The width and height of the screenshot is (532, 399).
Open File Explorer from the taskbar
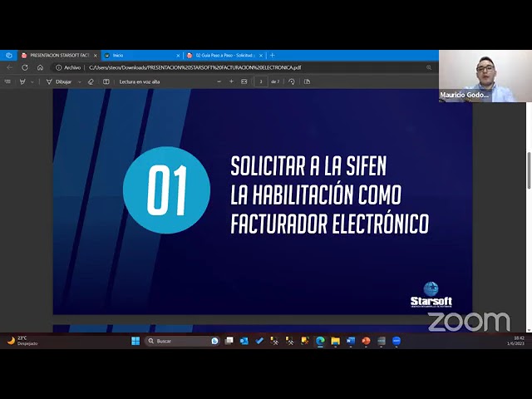(335, 341)
